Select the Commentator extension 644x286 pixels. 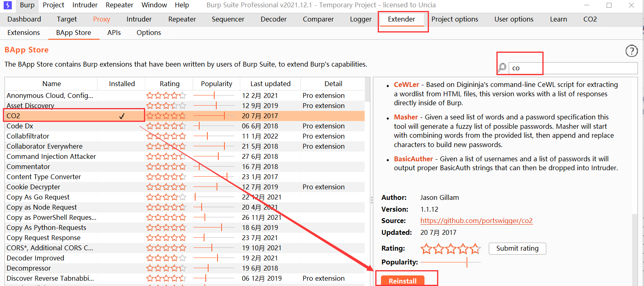tap(185, 167)
